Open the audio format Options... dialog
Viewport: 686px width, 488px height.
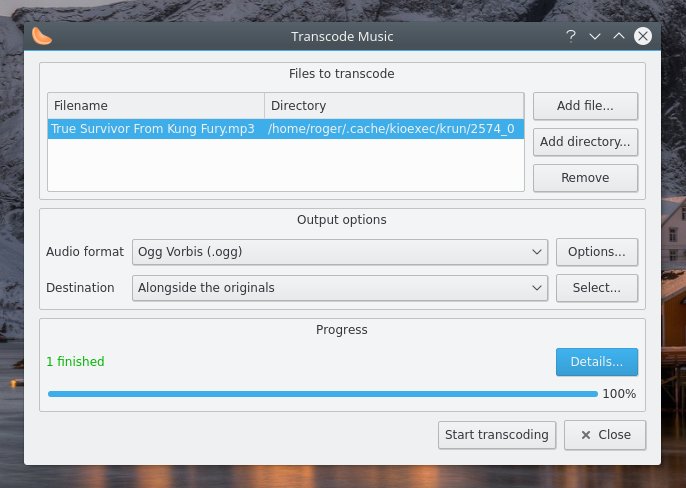click(x=597, y=252)
